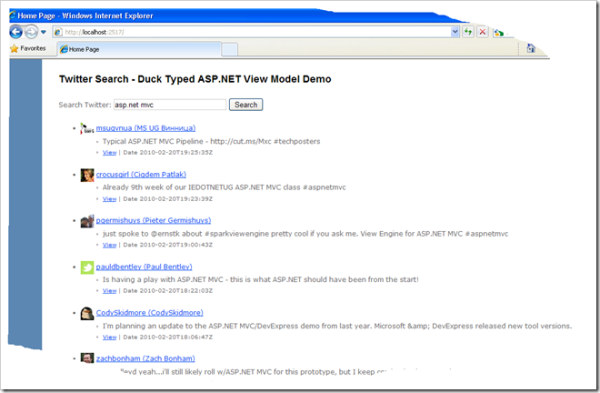Click the page heading Twitter Search - Duck Typed
Image resolution: width=600 pixels, height=393 pixels.
coord(195,79)
